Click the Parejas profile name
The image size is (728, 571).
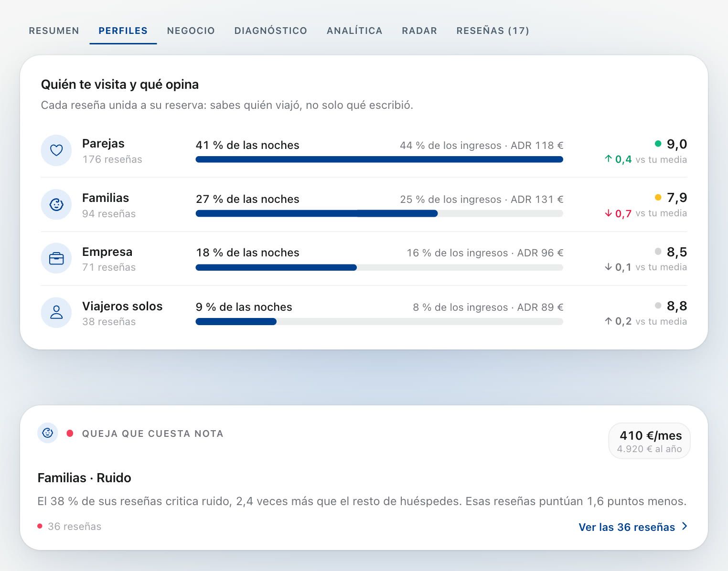coord(103,143)
